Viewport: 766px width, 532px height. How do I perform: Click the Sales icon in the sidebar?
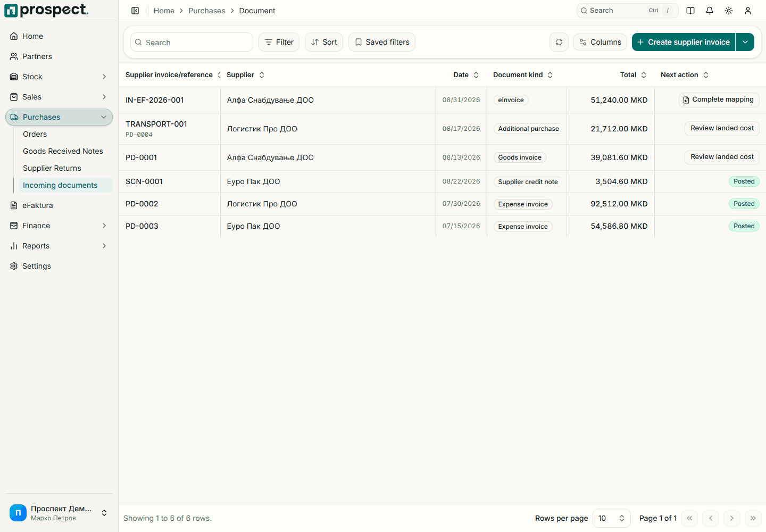coord(14,97)
